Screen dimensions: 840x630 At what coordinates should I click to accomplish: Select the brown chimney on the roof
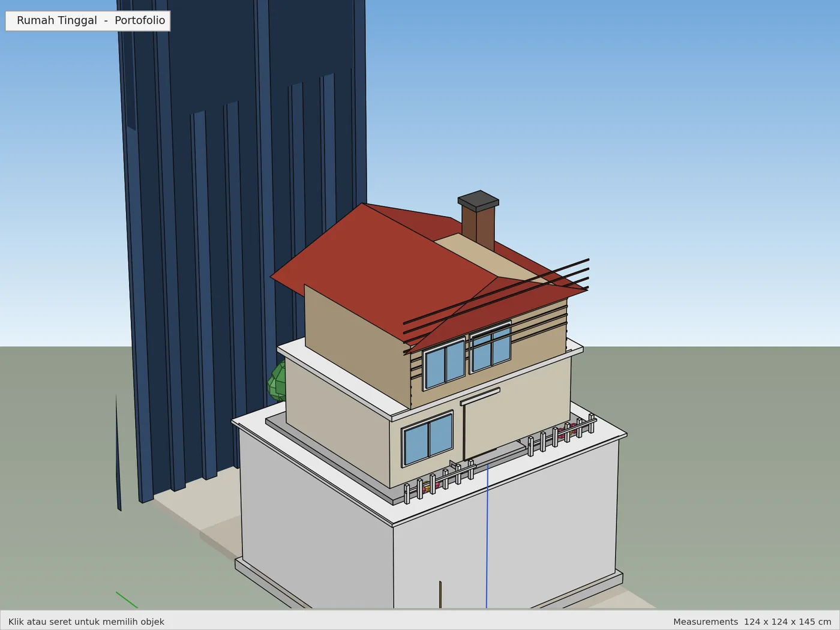point(478,221)
